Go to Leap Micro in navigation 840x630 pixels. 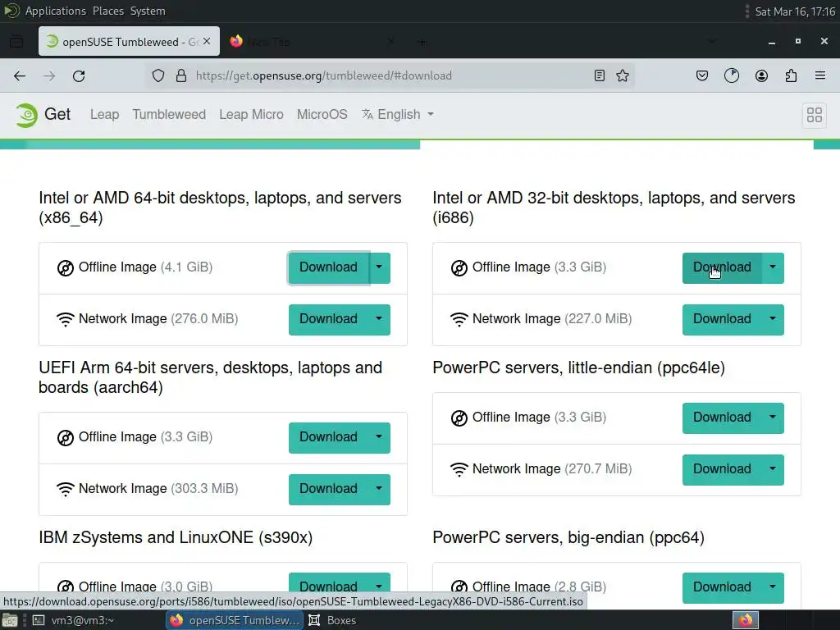(x=251, y=115)
